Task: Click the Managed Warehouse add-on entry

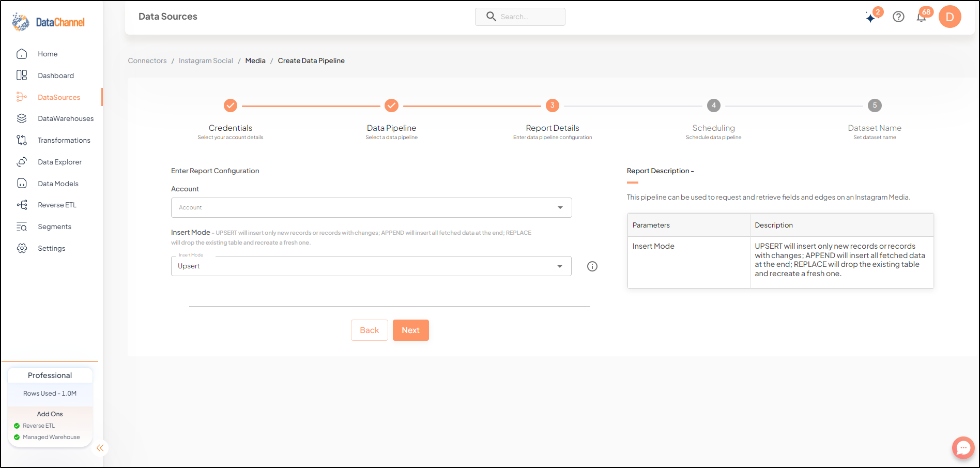Action: 51,437
